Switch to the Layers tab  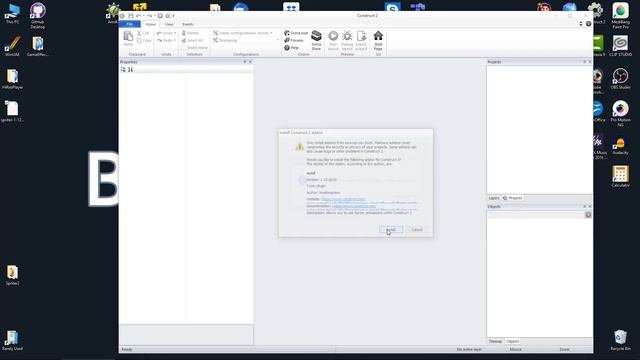coord(494,198)
